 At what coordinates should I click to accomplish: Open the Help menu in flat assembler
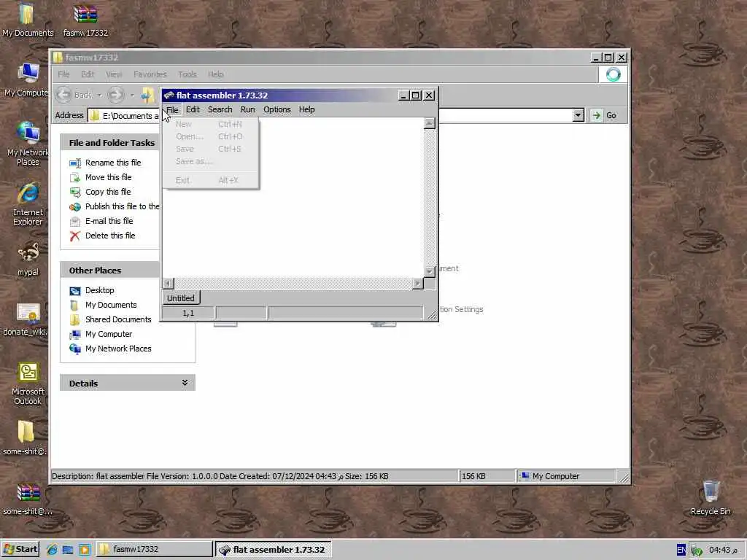(x=307, y=109)
